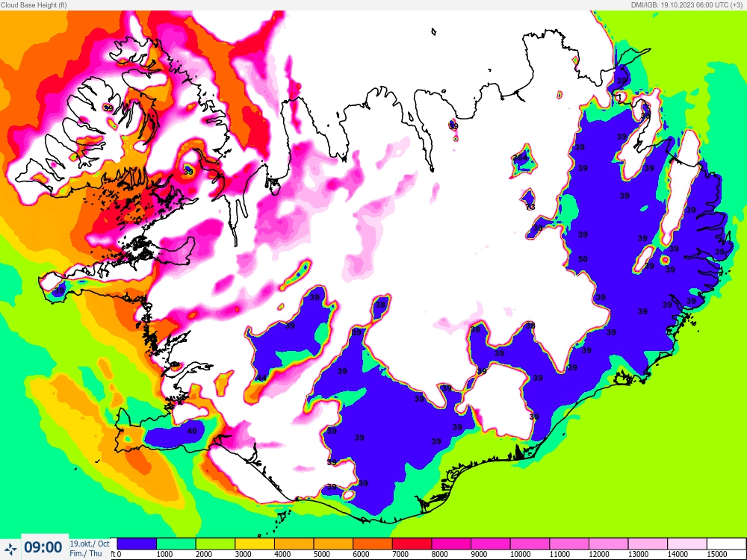Screen dimensions: 747x560
Task: Click the '15000' legend scale label
Action: [716, 554]
